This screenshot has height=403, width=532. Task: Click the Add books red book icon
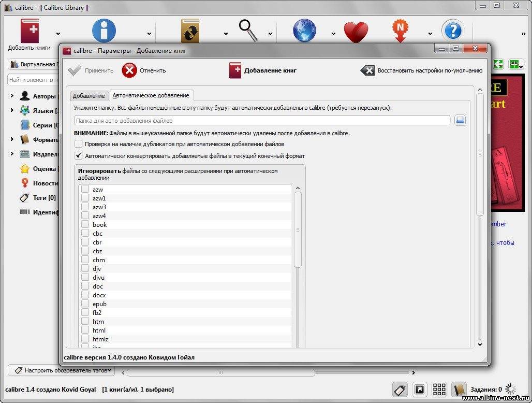pos(29,31)
